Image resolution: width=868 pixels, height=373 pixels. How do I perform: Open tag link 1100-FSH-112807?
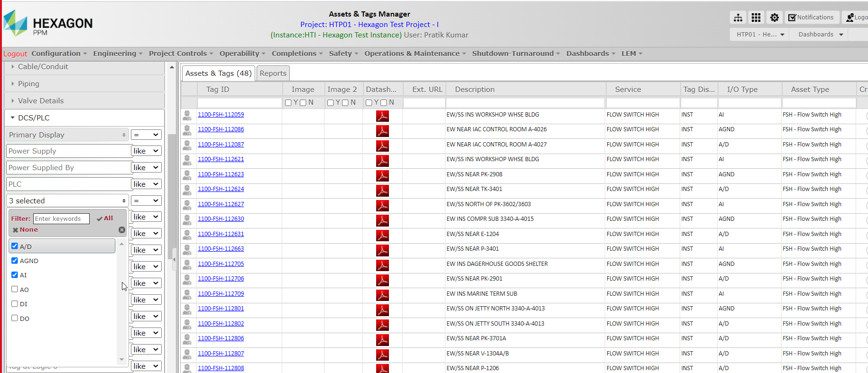click(221, 354)
